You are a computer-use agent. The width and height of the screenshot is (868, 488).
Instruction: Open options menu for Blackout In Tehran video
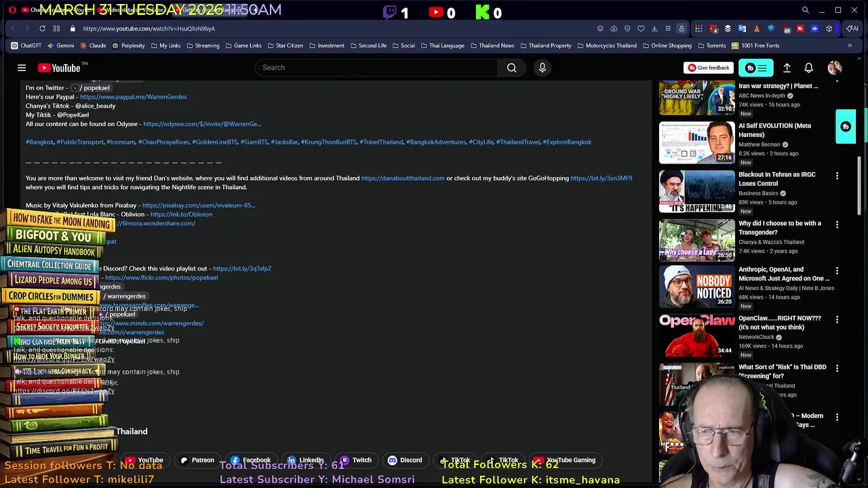837,176
